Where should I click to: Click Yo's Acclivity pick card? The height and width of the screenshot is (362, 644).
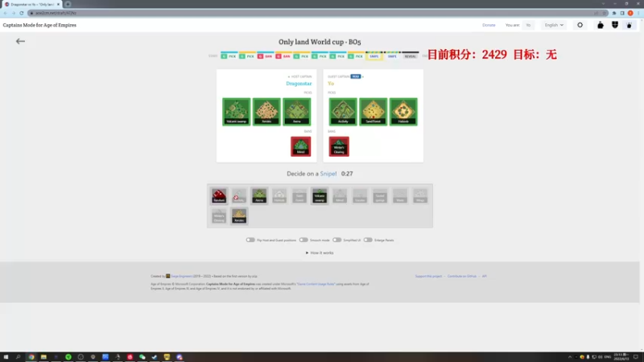(x=343, y=112)
